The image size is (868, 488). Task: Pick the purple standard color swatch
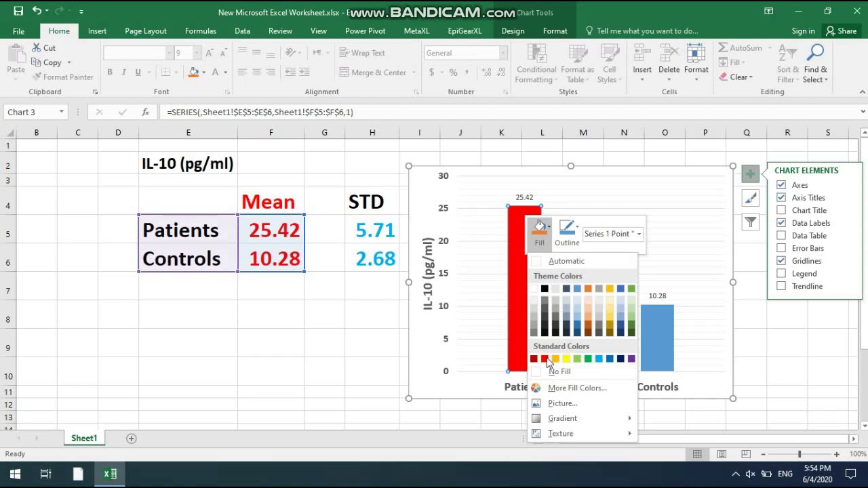tap(631, 359)
